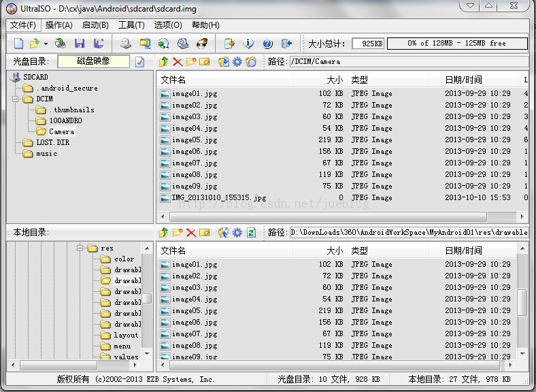Click the Save As double-floppy icon
The height and width of the screenshot is (392, 536).
point(99,43)
